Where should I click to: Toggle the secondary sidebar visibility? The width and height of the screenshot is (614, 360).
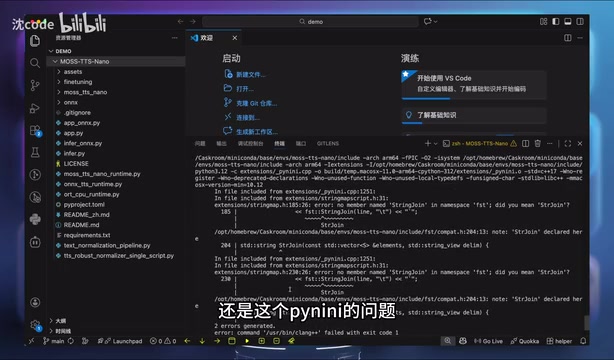[x=580, y=22]
